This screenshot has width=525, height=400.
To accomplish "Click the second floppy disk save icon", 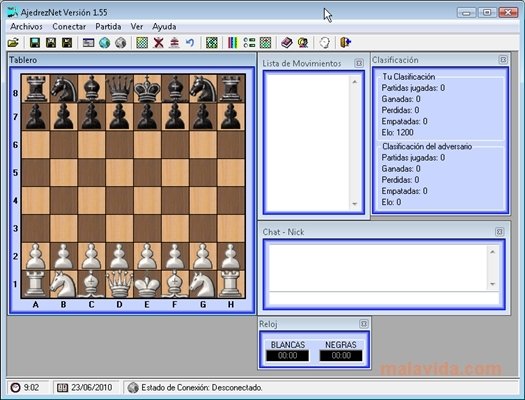I will [51, 43].
